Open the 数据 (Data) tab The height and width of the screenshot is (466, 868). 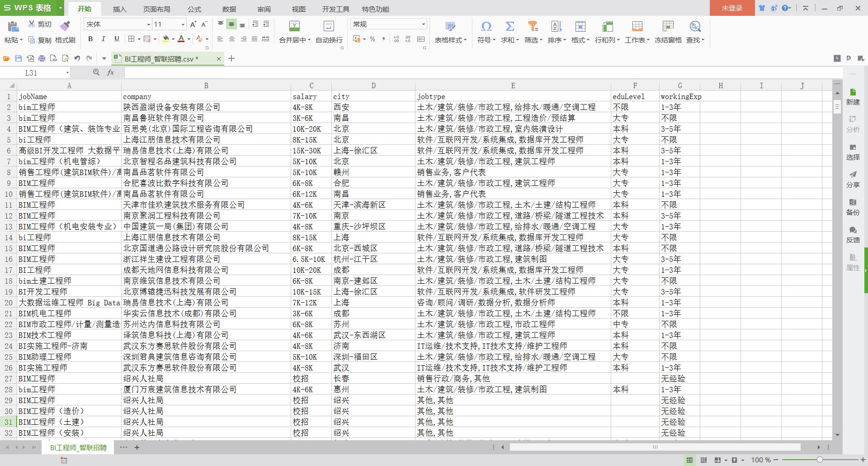(229, 9)
